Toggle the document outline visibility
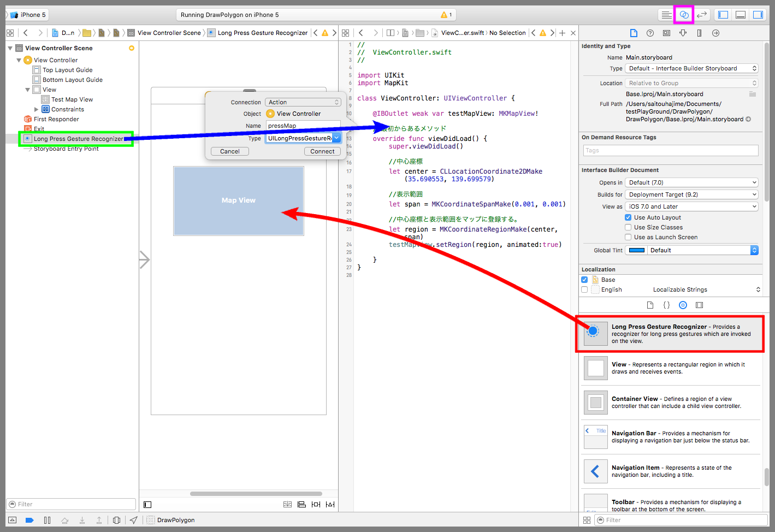 [147, 505]
